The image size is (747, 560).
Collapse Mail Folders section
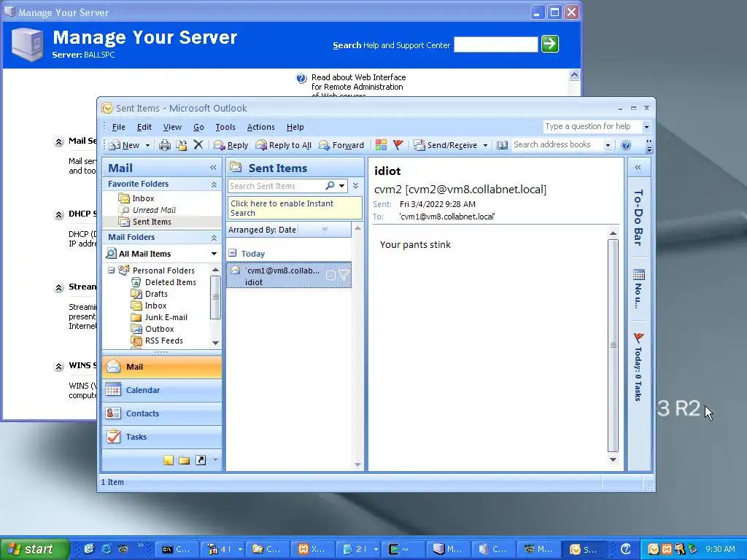pyautogui.click(x=214, y=238)
